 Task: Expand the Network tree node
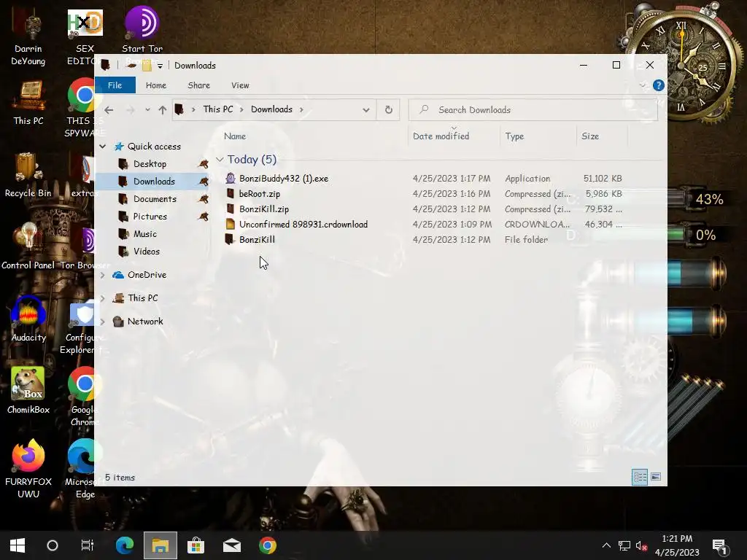pyautogui.click(x=102, y=322)
